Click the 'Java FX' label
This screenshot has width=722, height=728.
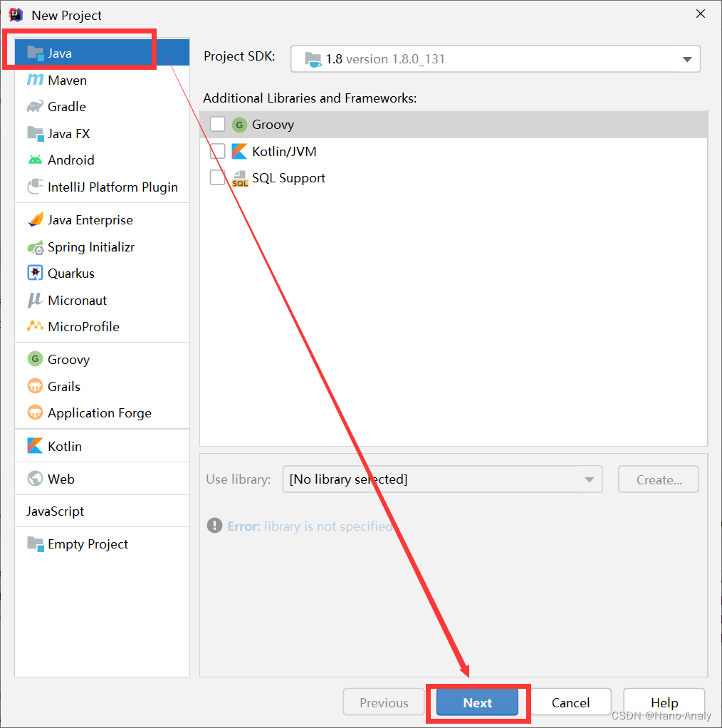(68, 134)
